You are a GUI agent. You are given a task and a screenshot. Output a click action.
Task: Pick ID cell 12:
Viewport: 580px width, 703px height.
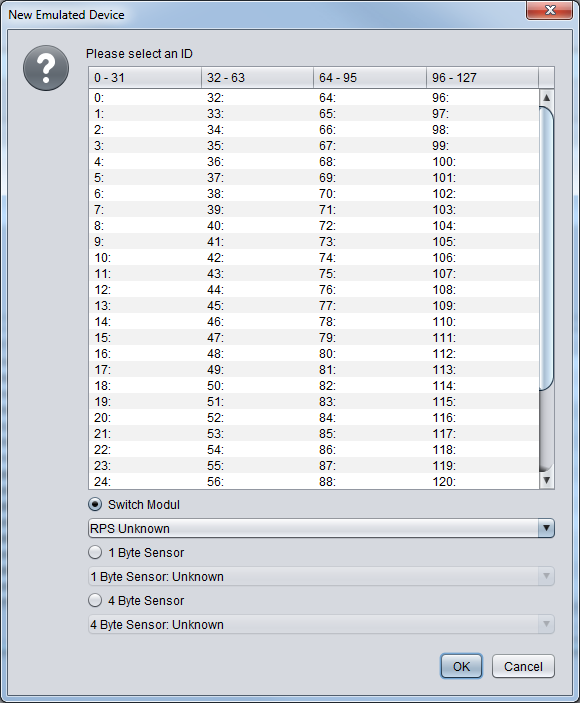coord(145,290)
